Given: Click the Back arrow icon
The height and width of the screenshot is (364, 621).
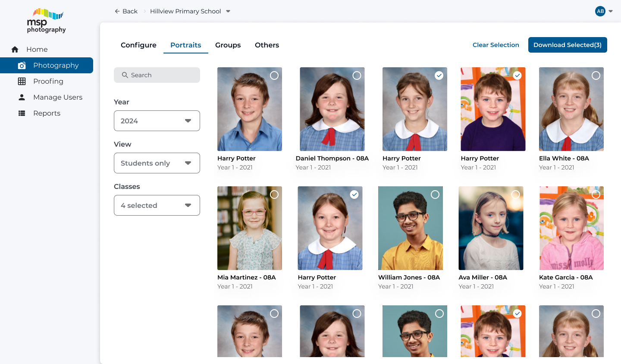Looking at the screenshot, I should click(x=117, y=11).
